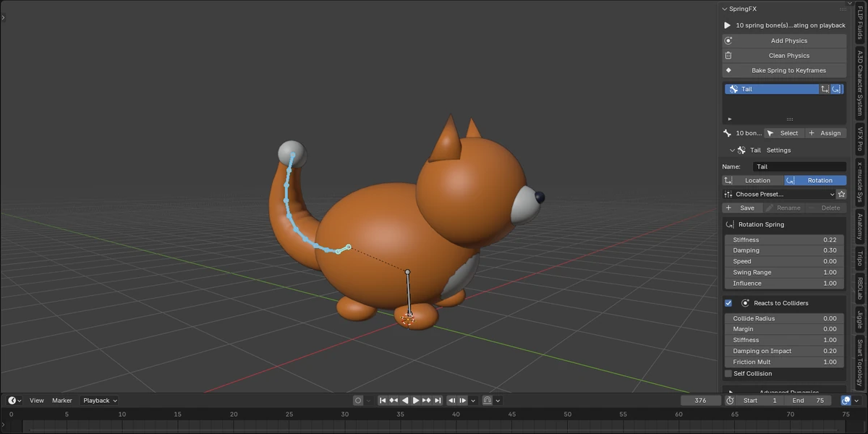Viewport: 868px width, 434px height.
Task: Open the Tripo sidebar tab
Action: tap(860, 258)
